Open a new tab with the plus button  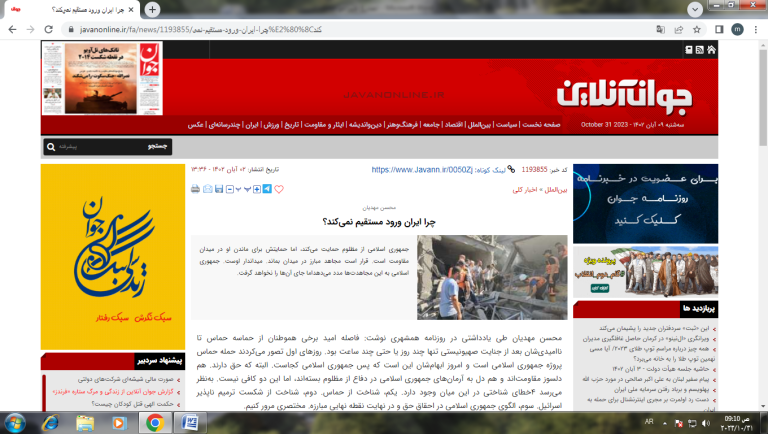click(153, 9)
